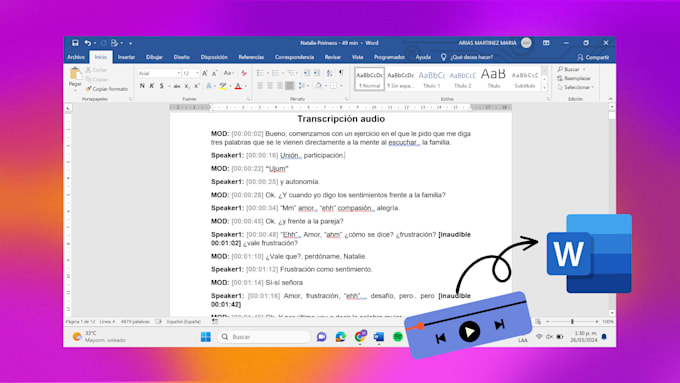Open the Seleccionar dropdown

click(576, 87)
